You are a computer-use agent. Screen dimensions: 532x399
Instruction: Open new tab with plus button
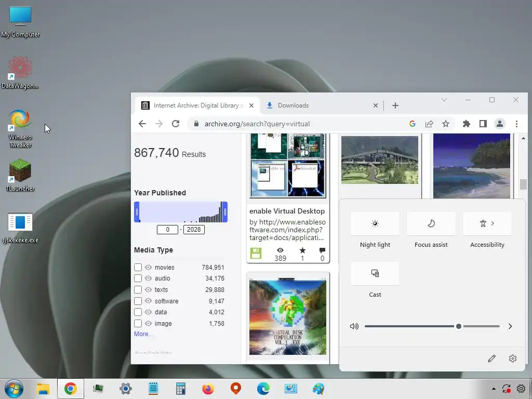pos(395,105)
